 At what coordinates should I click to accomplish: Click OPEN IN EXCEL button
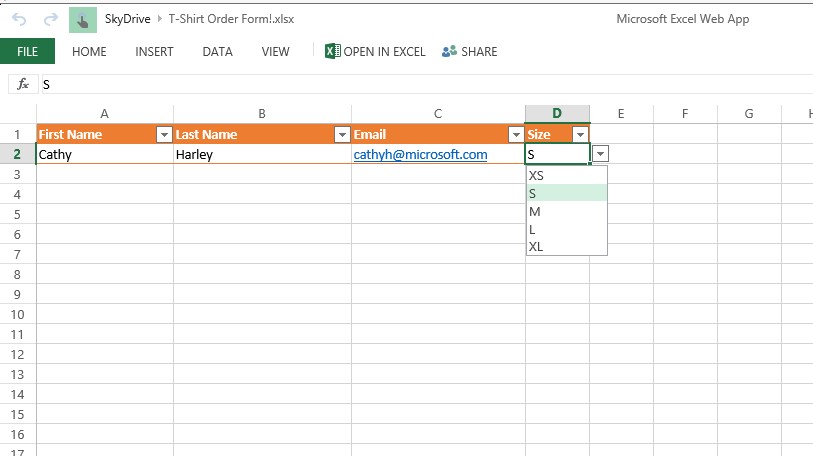(375, 51)
